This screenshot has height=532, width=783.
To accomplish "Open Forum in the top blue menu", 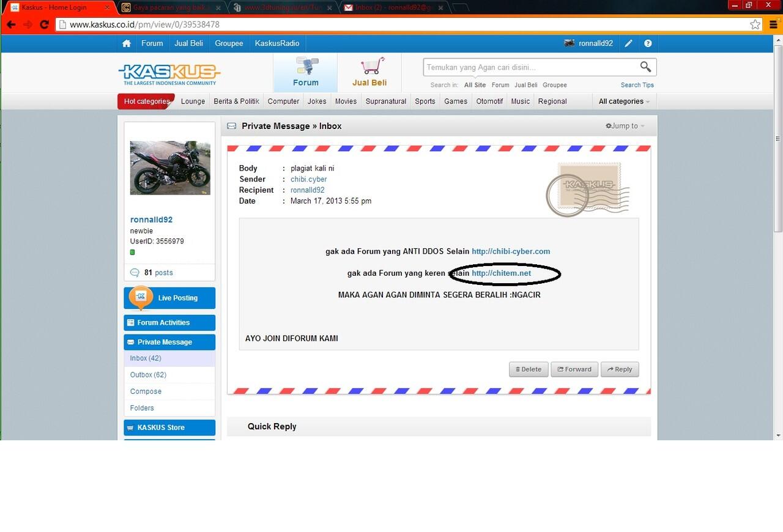I will coord(152,43).
